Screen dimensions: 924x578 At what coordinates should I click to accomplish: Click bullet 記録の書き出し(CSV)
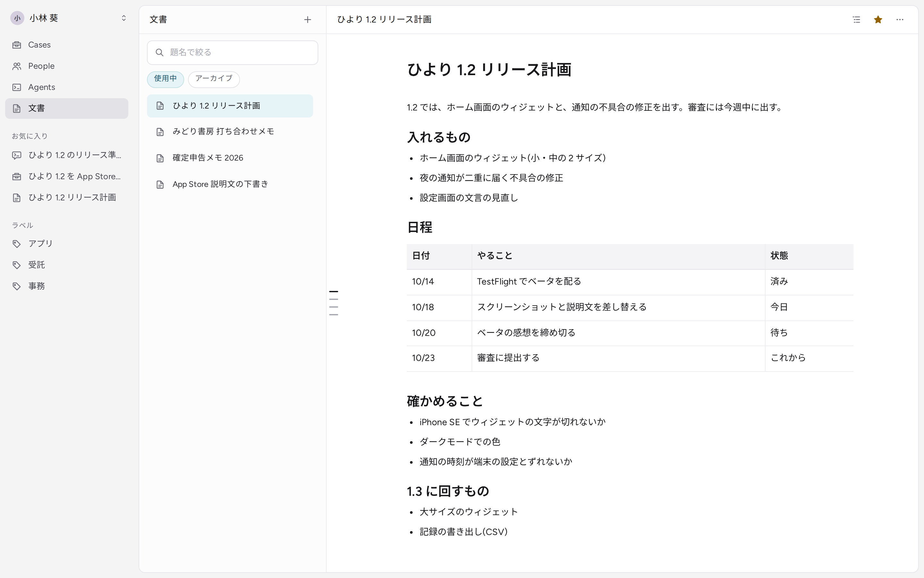click(464, 532)
